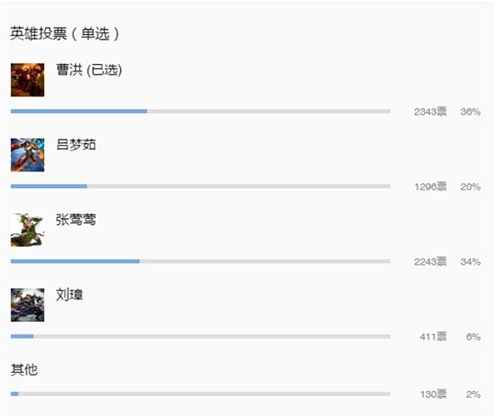This screenshot has width=500, height=416.
Task: Select the 张莺莺 vote option
Action: 76,220
